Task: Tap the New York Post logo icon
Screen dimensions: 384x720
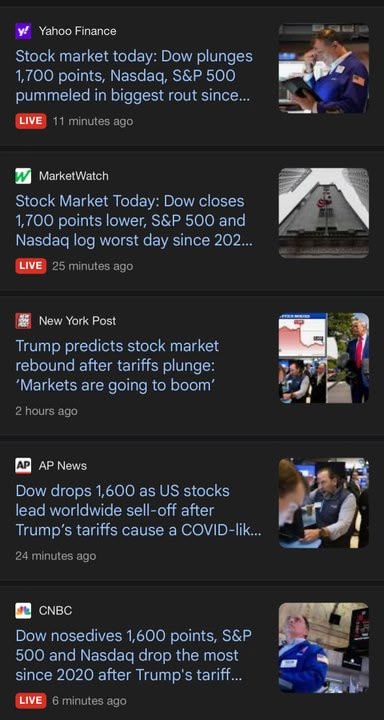Action: click(x=23, y=321)
